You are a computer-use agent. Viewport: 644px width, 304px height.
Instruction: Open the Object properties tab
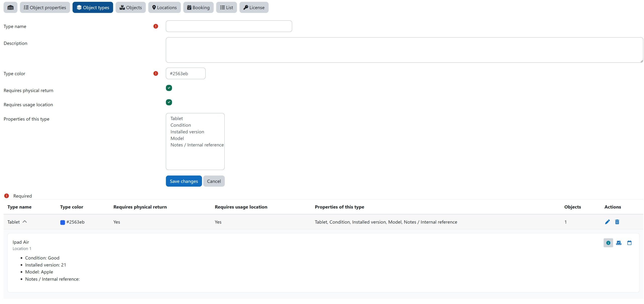(x=45, y=8)
